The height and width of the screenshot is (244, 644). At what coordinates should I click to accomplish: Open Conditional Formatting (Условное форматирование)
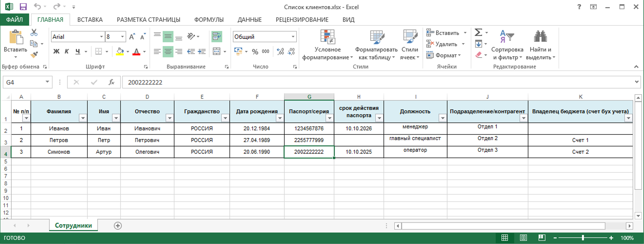pos(327,45)
